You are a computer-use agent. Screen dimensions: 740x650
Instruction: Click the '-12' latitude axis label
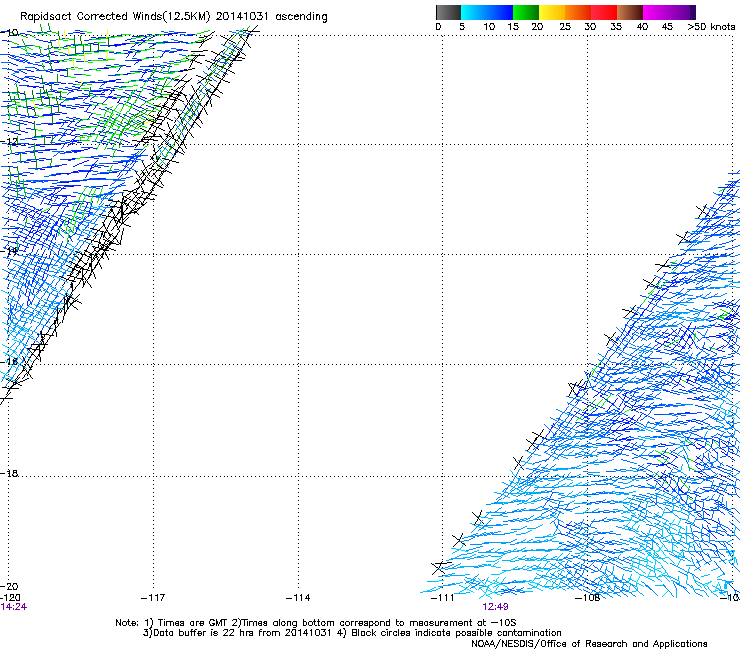(10, 142)
